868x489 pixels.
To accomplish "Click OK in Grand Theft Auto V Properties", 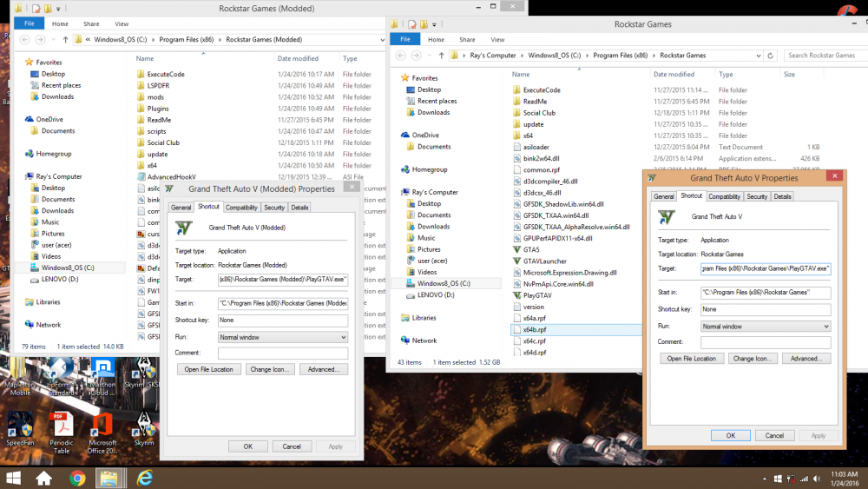I will [x=731, y=436].
